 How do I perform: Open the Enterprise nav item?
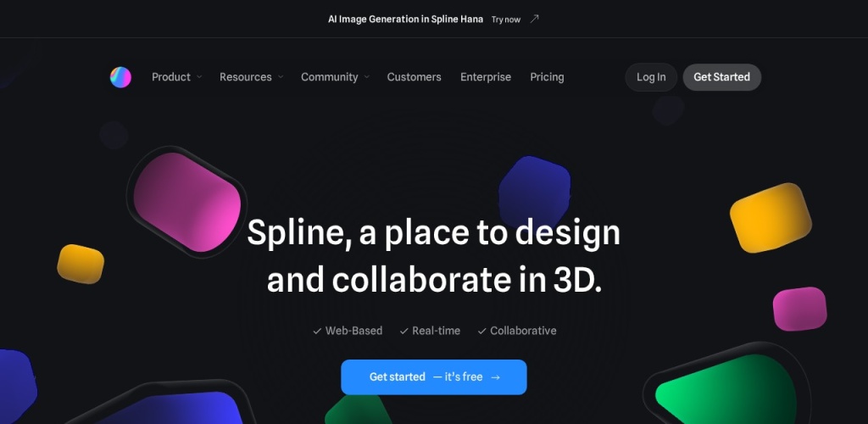coord(486,77)
